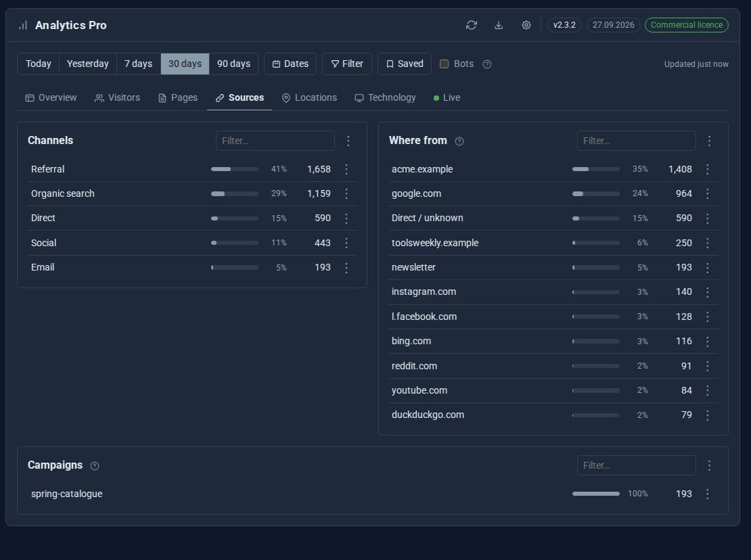Select the 30 days range

coord(185,64)
